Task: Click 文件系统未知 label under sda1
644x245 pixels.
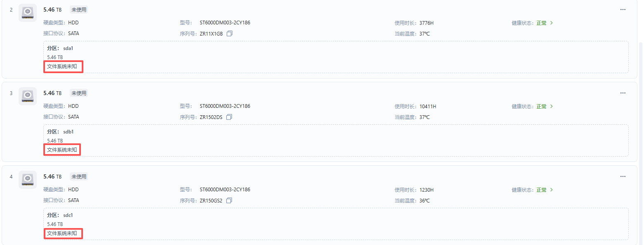Action: pyautogui.click(x=62, y=67)
